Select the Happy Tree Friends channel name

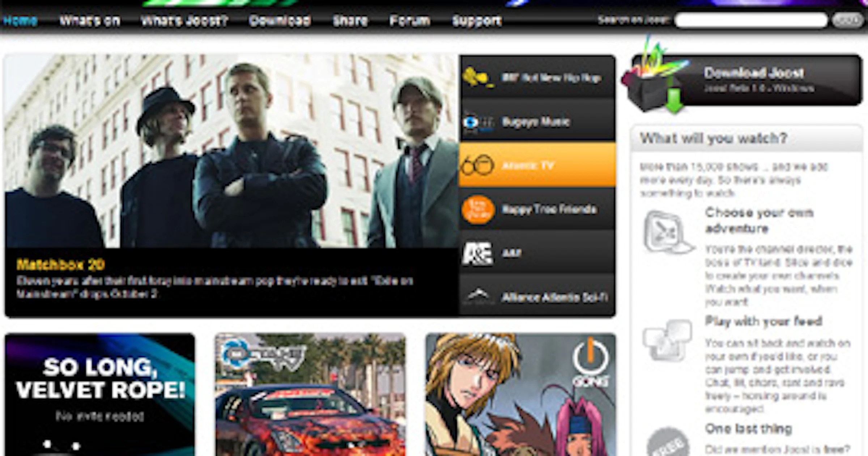click(549, 209)
